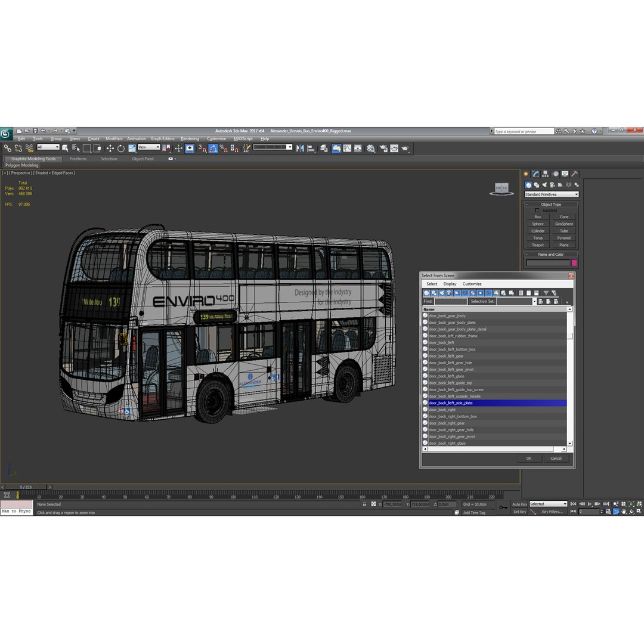
Task: Toggle Auto Key animation mode
Action: [519, 504]
